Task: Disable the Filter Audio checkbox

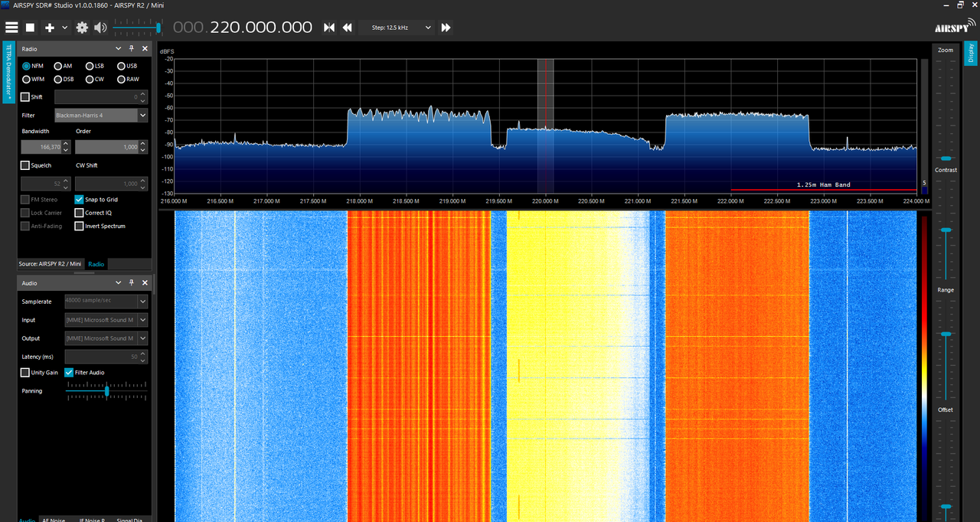Action: click(69, 373)
